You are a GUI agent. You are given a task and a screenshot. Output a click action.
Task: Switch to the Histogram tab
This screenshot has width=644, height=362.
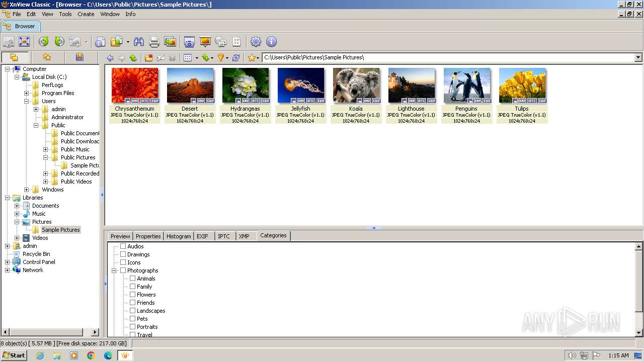(x=179, y=236)
